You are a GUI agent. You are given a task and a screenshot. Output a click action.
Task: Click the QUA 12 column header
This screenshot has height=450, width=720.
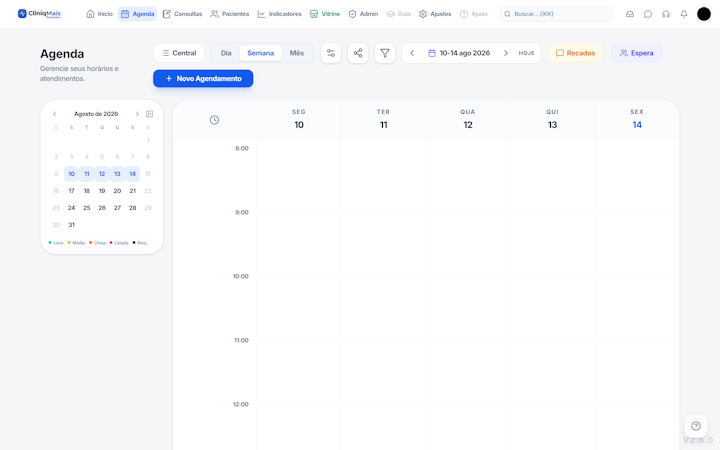click(x=468, y=120)
